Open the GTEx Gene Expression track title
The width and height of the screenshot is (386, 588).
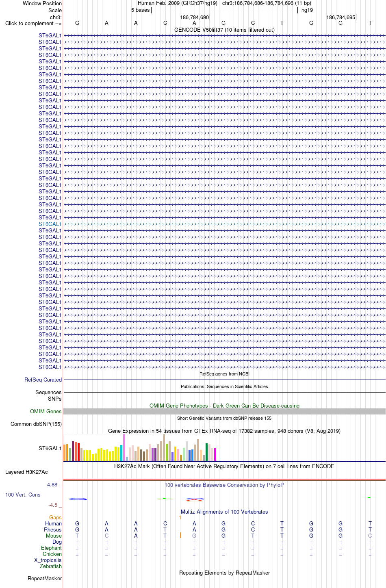(x=224, y=431)
